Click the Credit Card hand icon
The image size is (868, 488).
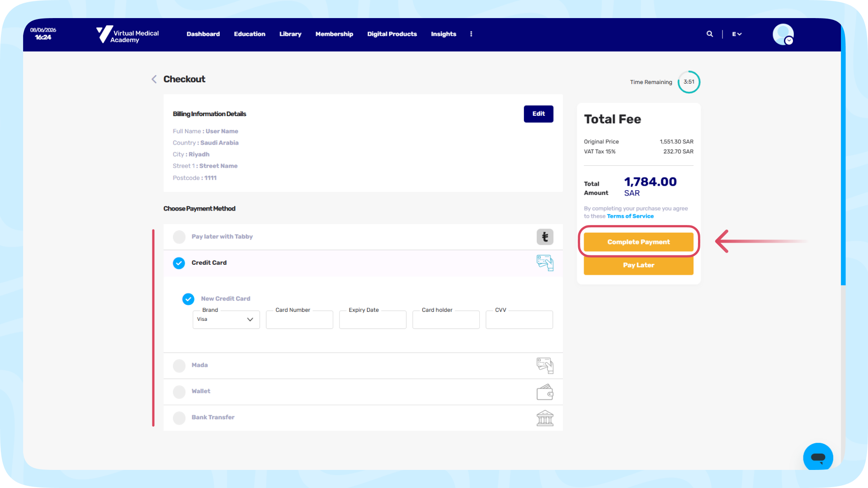(x=545, y=263)
